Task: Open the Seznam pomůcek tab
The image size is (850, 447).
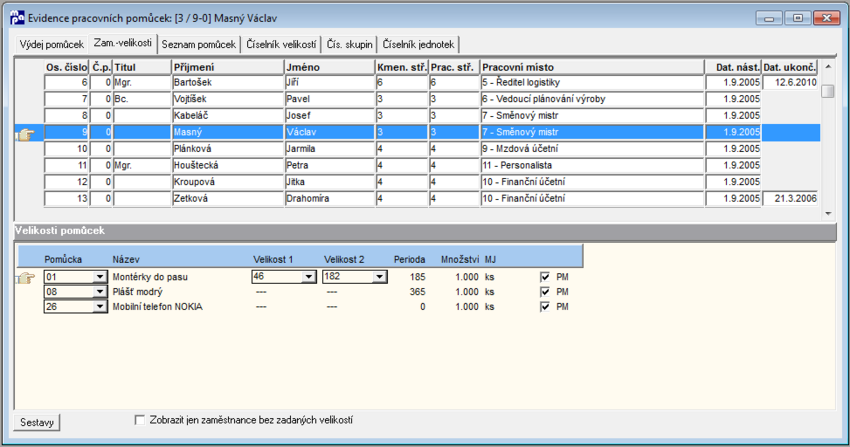Action: (198, 44)
